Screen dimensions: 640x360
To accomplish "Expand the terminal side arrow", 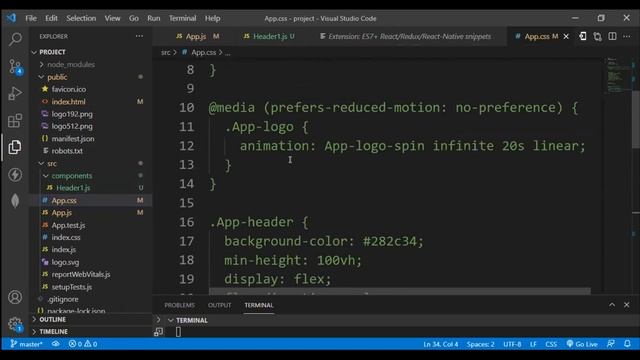I will coord(158,320).
